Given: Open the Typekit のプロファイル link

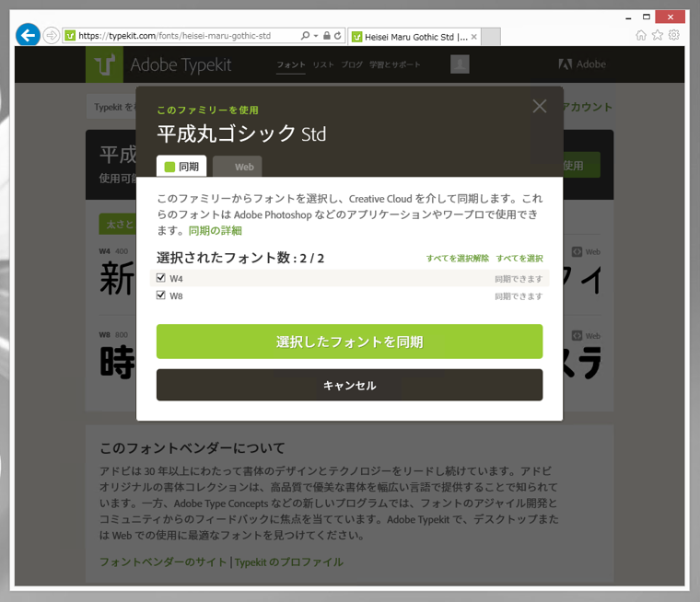Looking at the screenshot, I should point(289,561).
